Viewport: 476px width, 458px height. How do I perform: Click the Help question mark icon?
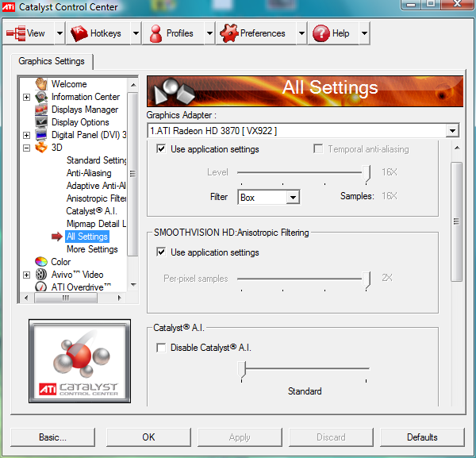pos(321,33)
